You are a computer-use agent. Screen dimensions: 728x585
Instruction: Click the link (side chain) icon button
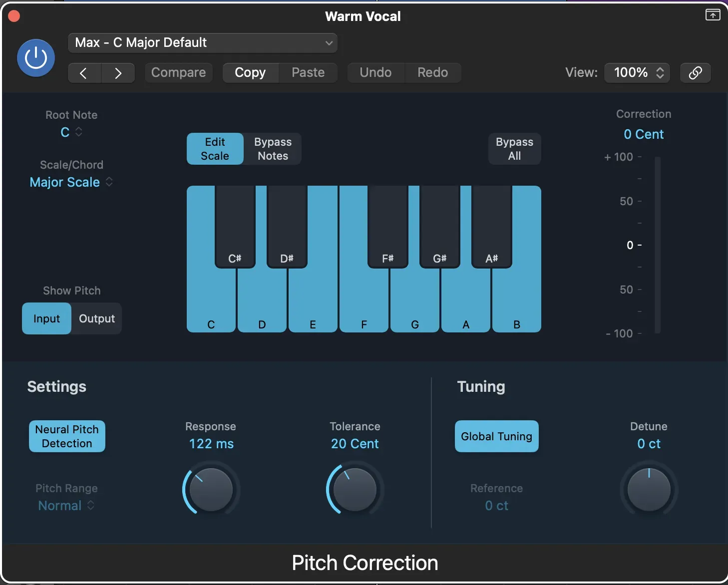pyautogui.click(x=696, y=73)
